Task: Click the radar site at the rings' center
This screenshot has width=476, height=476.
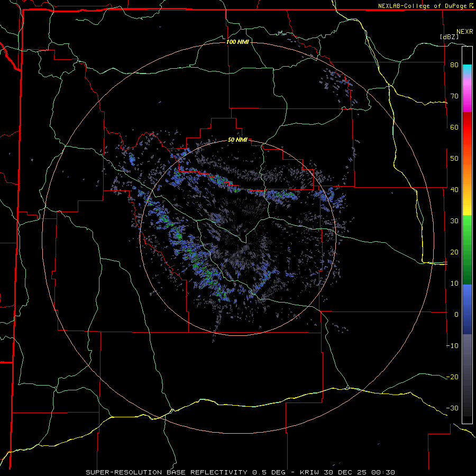Action: [x=238, y=237]
